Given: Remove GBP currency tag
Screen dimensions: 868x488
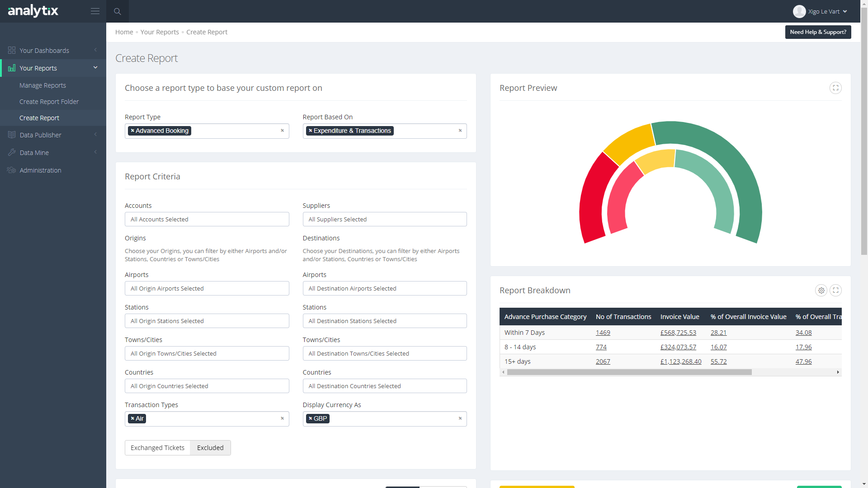Looking at the screenshot, I should pos(311,418).
